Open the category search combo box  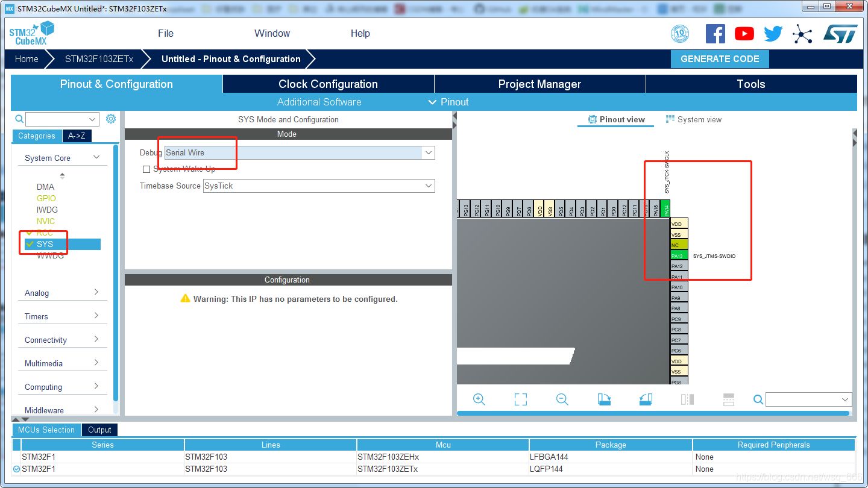[62, 119]
